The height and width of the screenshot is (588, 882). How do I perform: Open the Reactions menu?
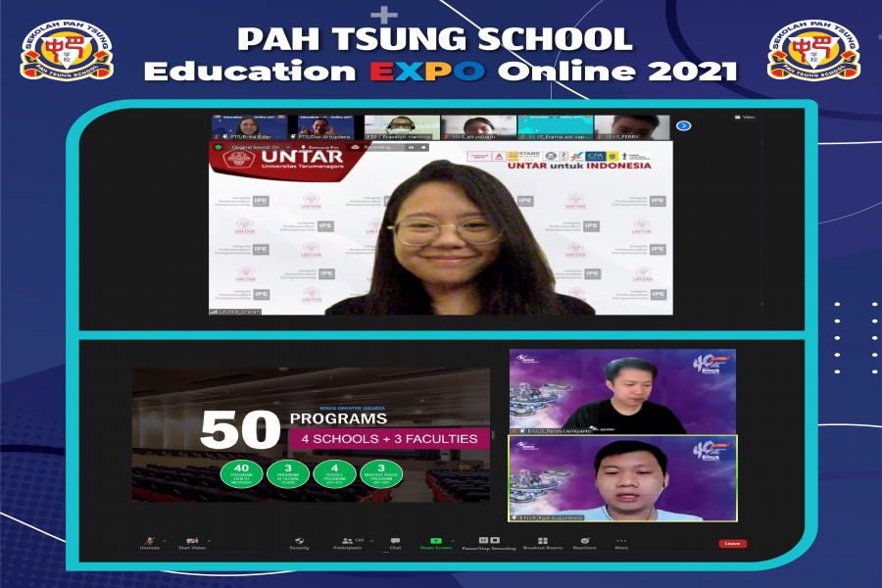coord(584,540)
